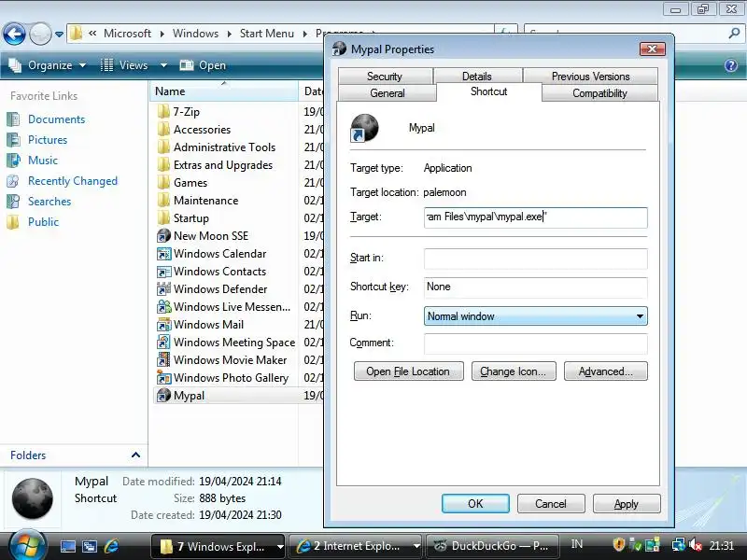Open the Advanced shortcut options
This screenshot has height=560, width=747.
pyautogui.click(x=605, y=371)
